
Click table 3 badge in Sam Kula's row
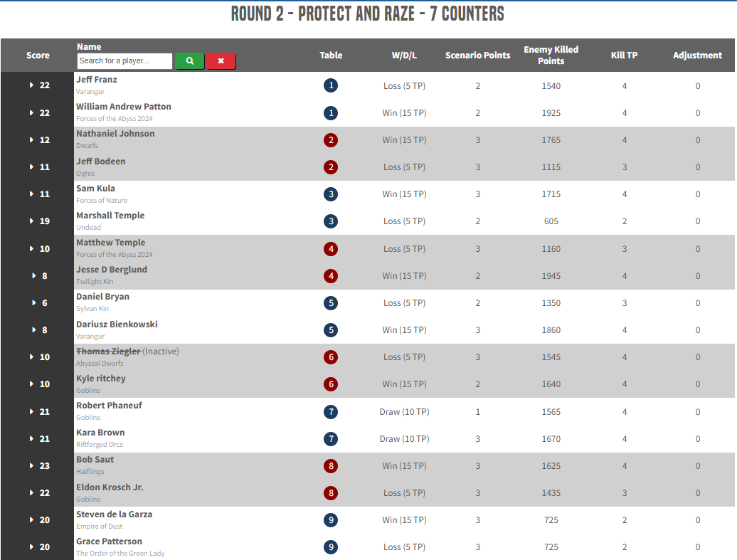pos(331,194)
